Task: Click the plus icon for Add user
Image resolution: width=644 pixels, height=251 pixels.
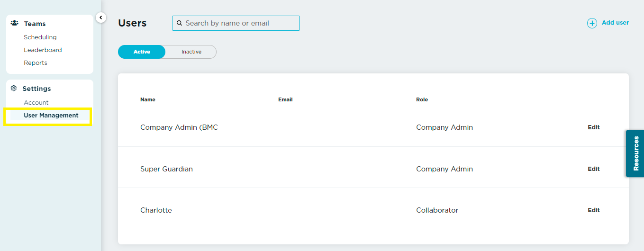Action: [592, 23]
